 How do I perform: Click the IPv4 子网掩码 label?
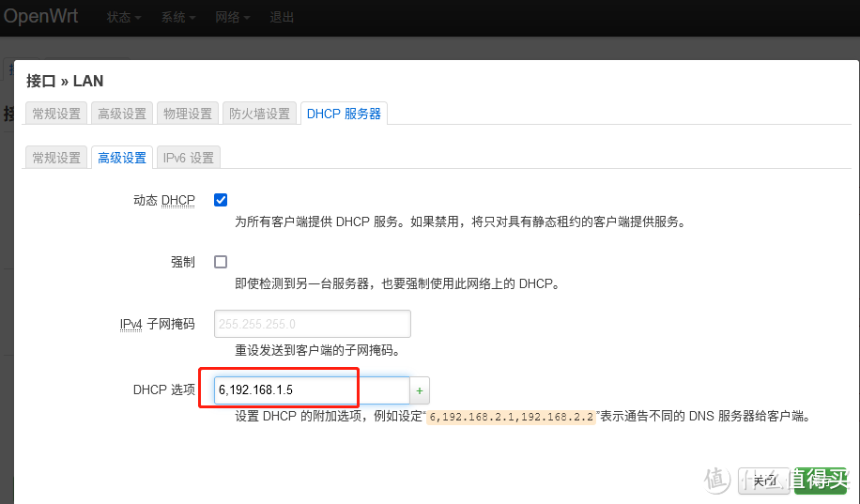[158, 324]
